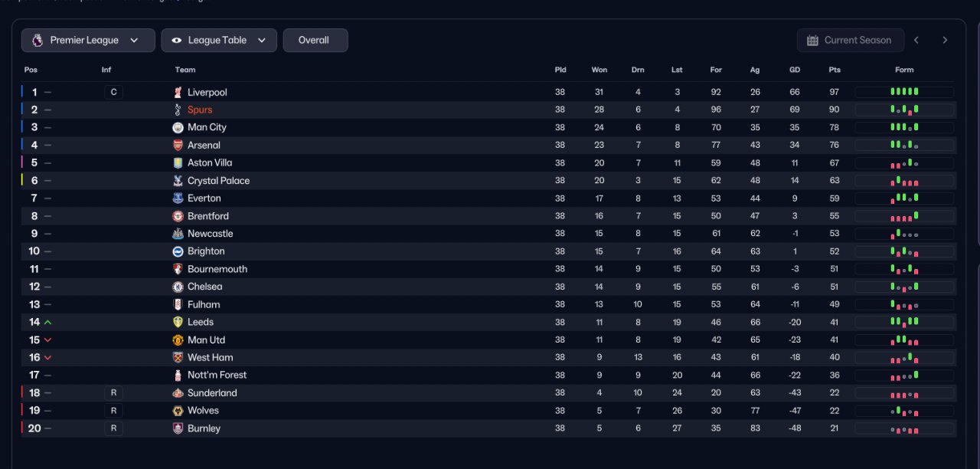Screen dimensions: 980x469
Task: Click the Wolves club crest icon
Action: tap(178, 411)
